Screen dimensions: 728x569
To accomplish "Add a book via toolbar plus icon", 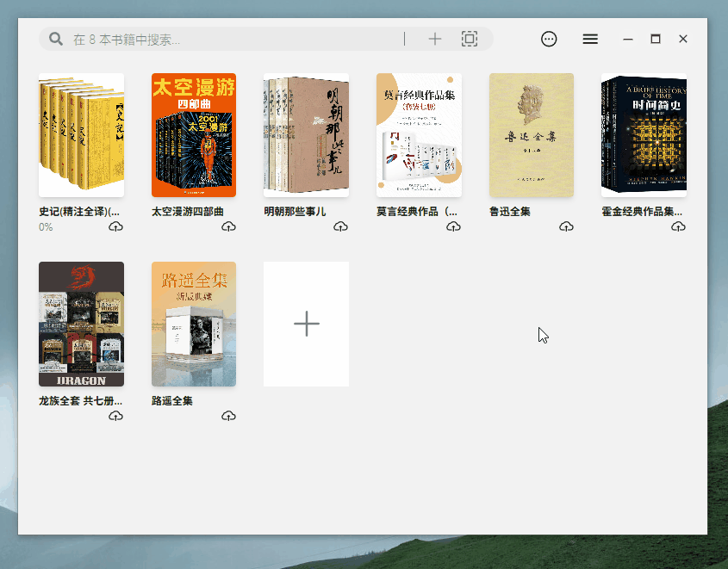I will pos(435,39).
